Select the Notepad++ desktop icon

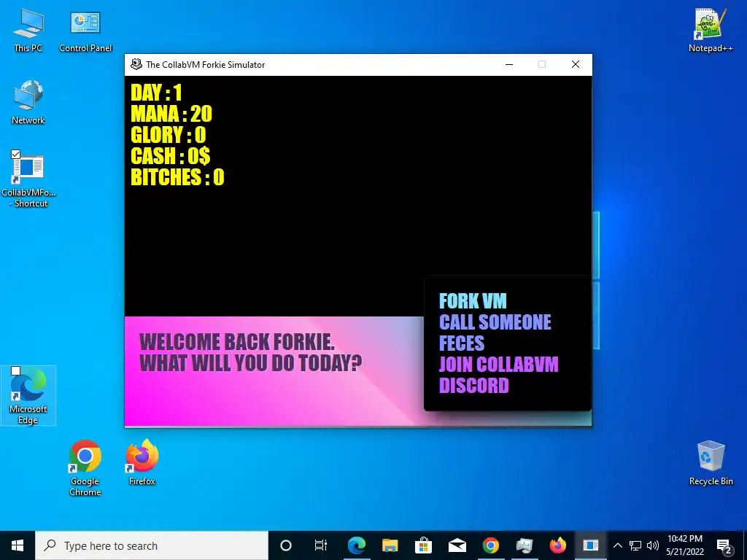click(x=711, y=30)
